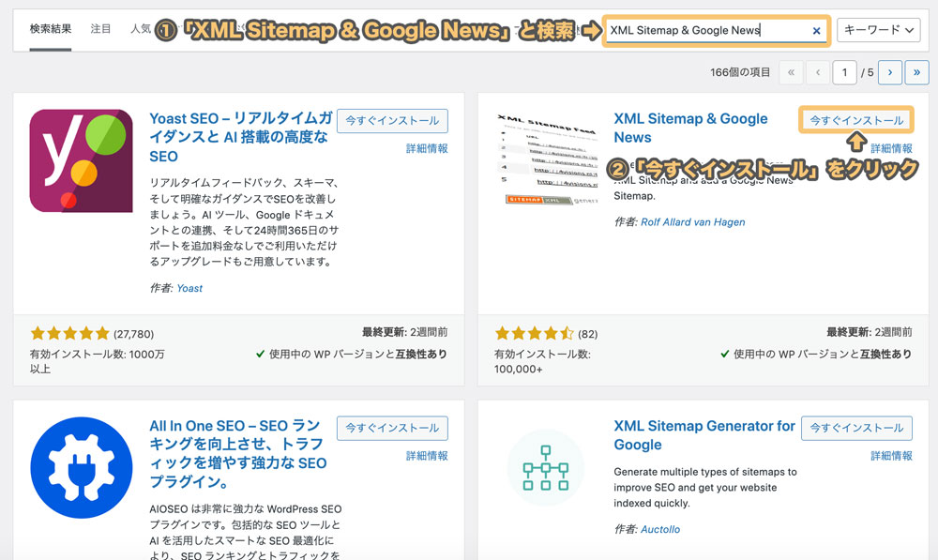938x560 pixels.
Task: Jump to the last results page
Action: [916, 72]
